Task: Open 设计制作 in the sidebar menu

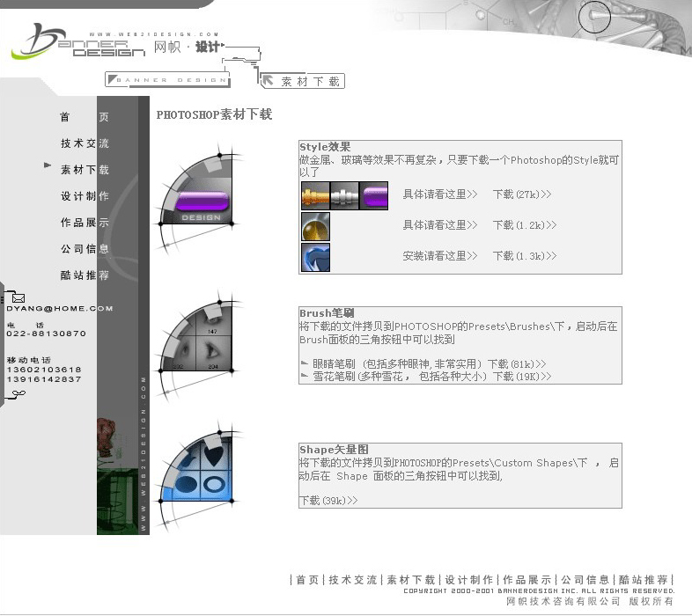Action: coord(85,196)
